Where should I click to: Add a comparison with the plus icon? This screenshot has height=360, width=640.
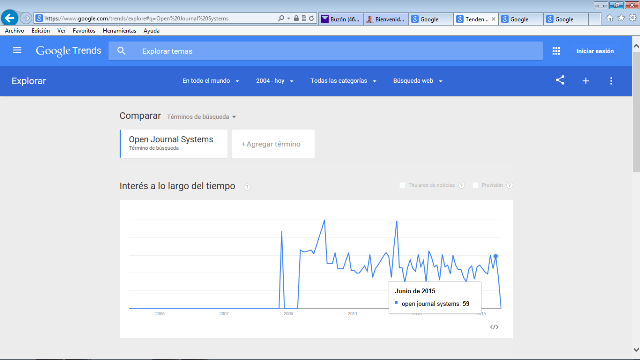pyautogui.click(x=585, y=81)
